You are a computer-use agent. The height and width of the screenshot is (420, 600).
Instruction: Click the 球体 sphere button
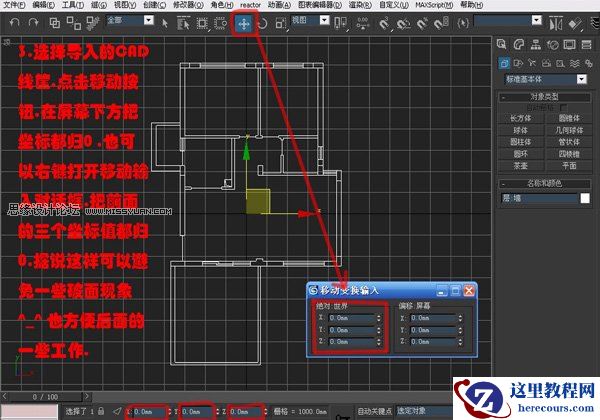tap(520, 130)
